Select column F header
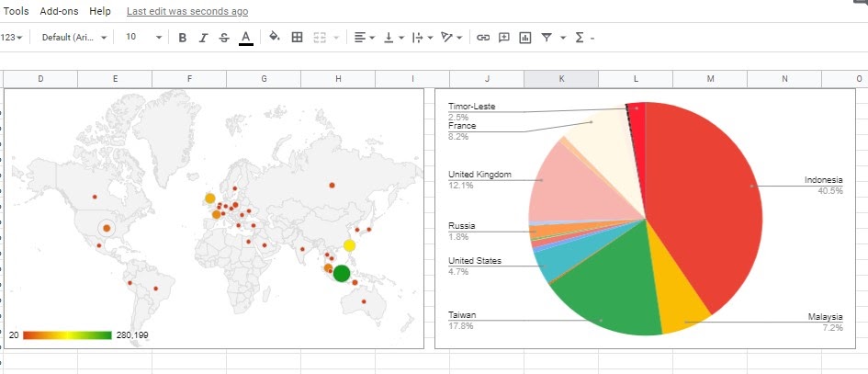The height and width of the screenshot is (374, 868). (x=189, y=79)
